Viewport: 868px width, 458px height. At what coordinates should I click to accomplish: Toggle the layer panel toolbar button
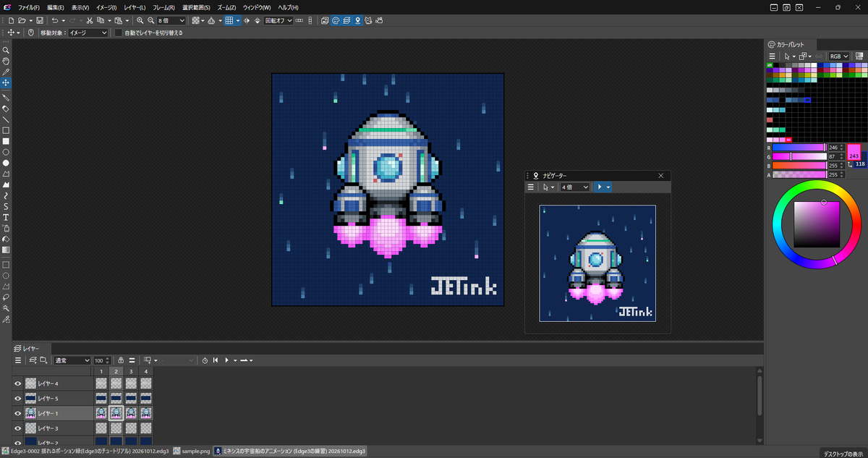pos(346,20)
